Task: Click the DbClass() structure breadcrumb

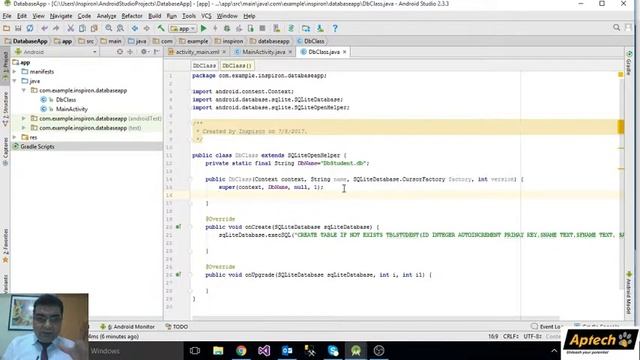Action: coord(237,65)
